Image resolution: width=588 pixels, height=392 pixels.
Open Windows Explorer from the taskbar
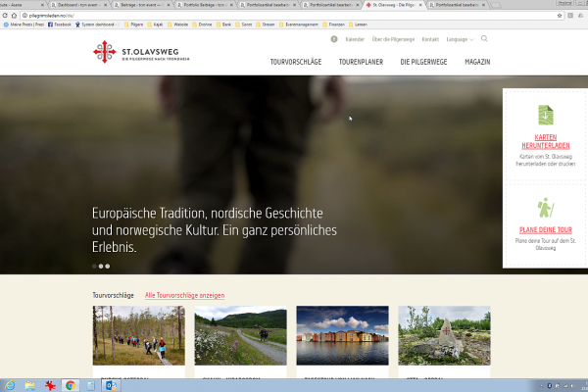(x=30, y=385)
